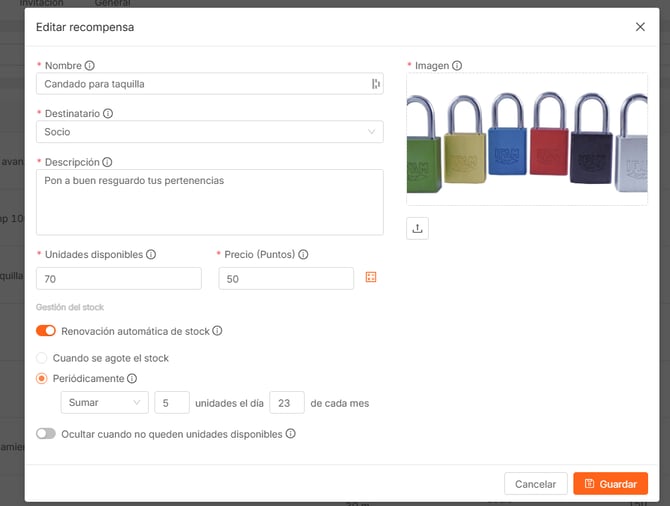Click the info icon next to Descripción
This screenshot has width=670, height=506.
pyautogui.click(x=107, y=162)
